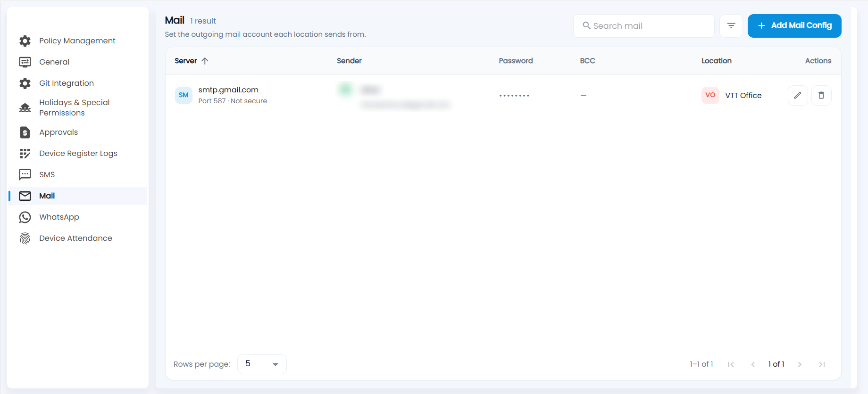Viewport: 868px width, 394px height.
Task: Click VTT Office location text
Action: point(743,96)
